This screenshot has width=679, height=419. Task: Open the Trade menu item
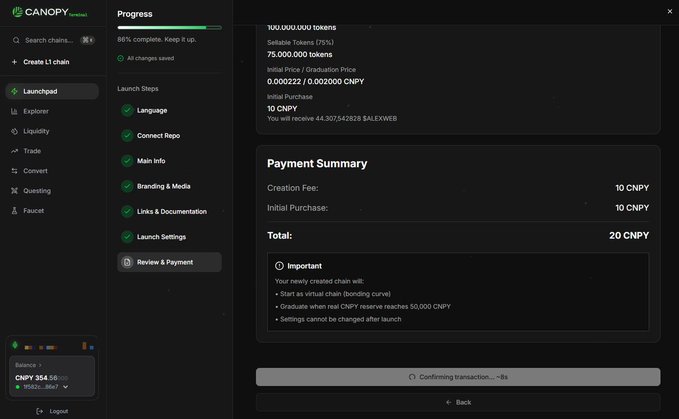pos(52,151)
